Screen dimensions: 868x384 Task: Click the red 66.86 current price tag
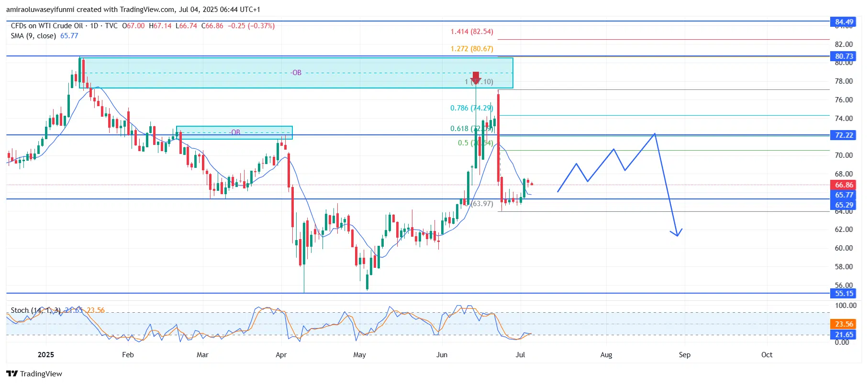pyautogui.click(x=844, y=185)
